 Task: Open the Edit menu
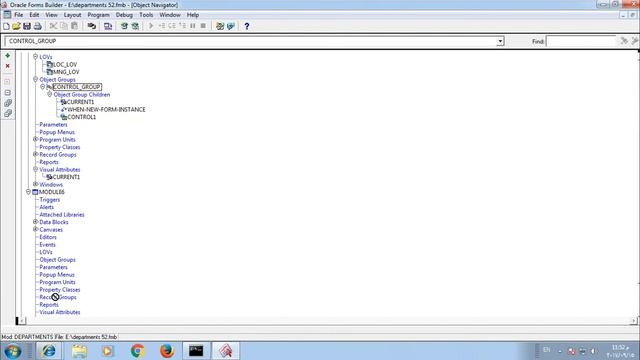34,15
